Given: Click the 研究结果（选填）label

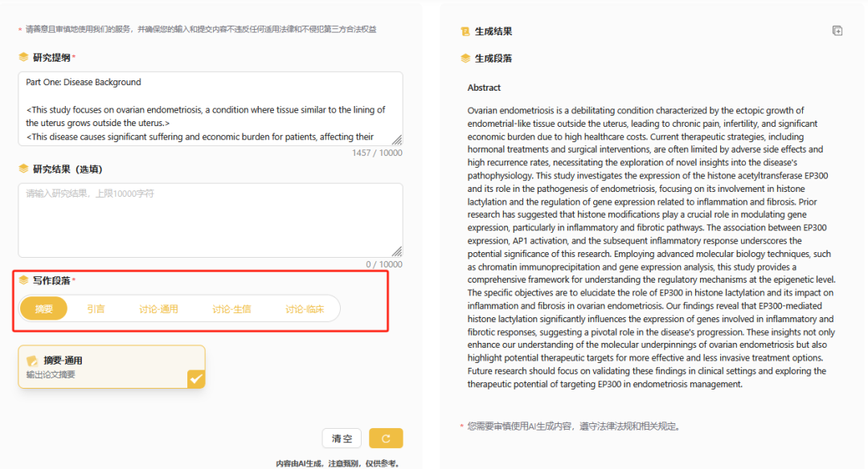Looking at the screenshot, I should [68, 169].
